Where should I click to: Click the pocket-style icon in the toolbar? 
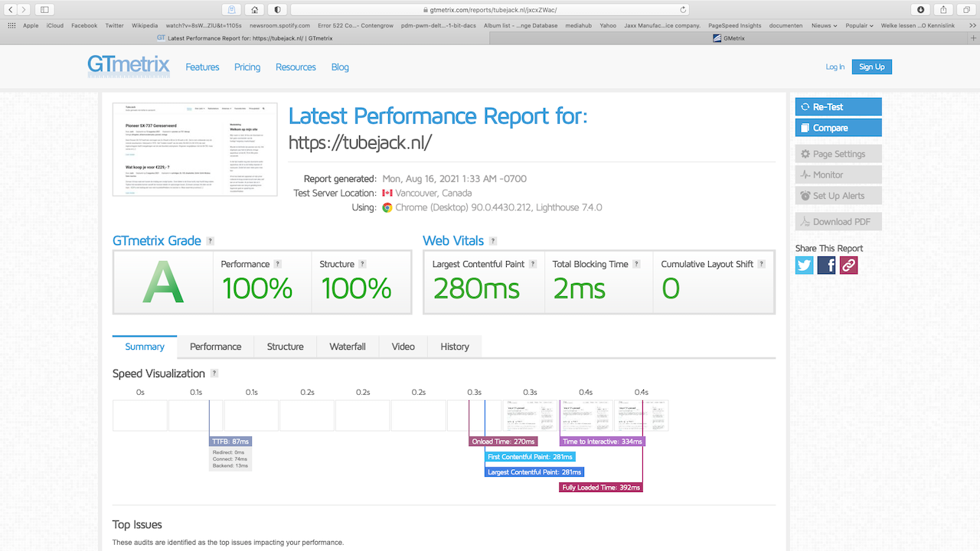(x=231, y=9)
